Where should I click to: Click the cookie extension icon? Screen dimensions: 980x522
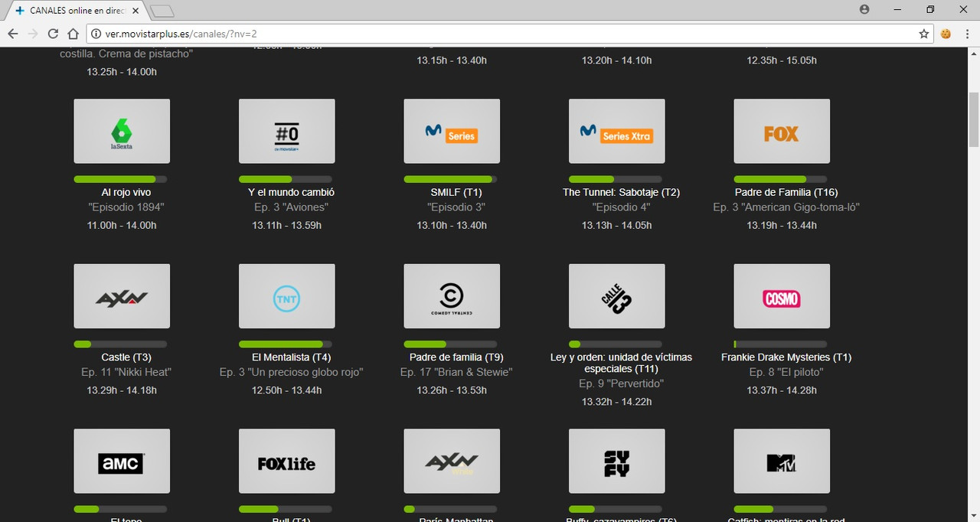(x=946, y=34)
